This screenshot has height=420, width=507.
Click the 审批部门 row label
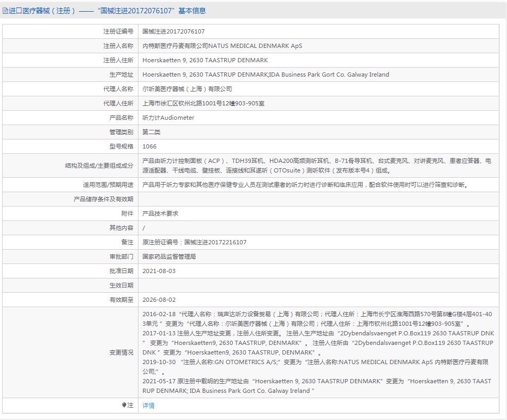click(121, 257)
